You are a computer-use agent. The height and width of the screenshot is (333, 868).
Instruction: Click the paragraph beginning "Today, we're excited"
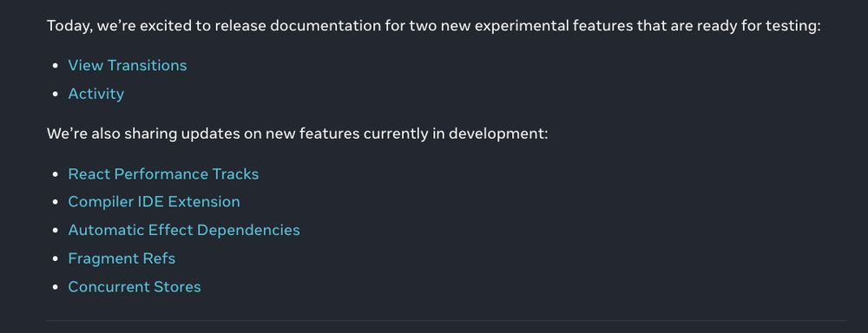433,26
